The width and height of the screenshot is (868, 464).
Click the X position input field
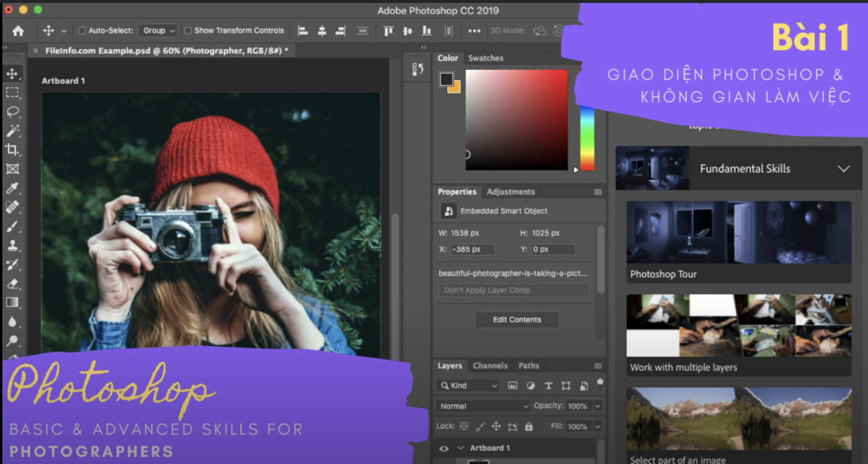pyautogui.click(x=472, y=249)
